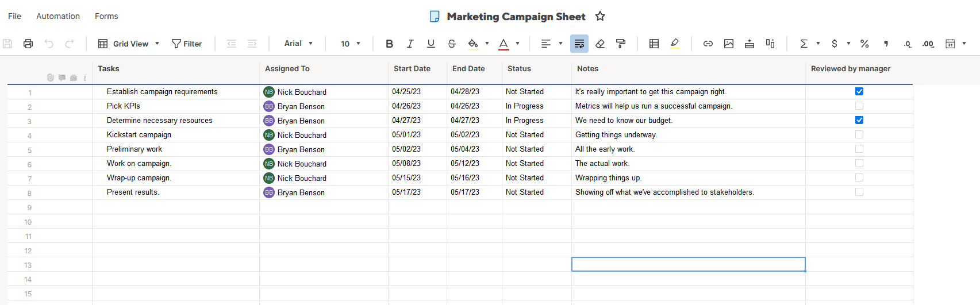Check Reviewed by manager for Pick KPIs
The image size is (980, 305).
click(x=859, y=106)
